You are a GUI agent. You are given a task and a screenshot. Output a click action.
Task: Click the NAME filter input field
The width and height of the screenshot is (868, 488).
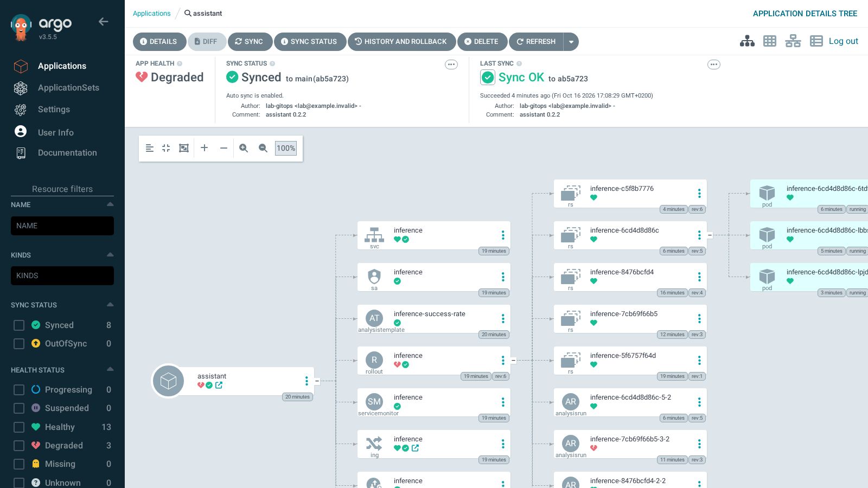point(62,226)
